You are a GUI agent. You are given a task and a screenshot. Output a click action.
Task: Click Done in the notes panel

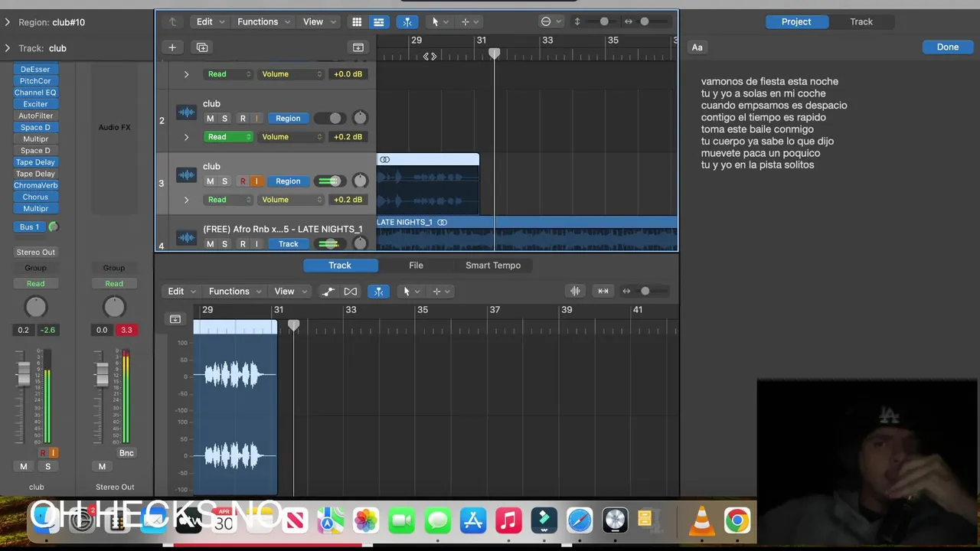(x=948, y=47)
